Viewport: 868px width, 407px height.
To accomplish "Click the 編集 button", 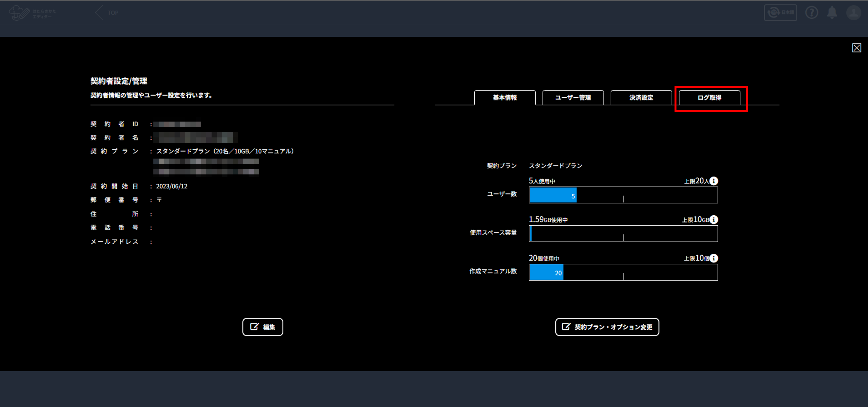I will 263,327.
